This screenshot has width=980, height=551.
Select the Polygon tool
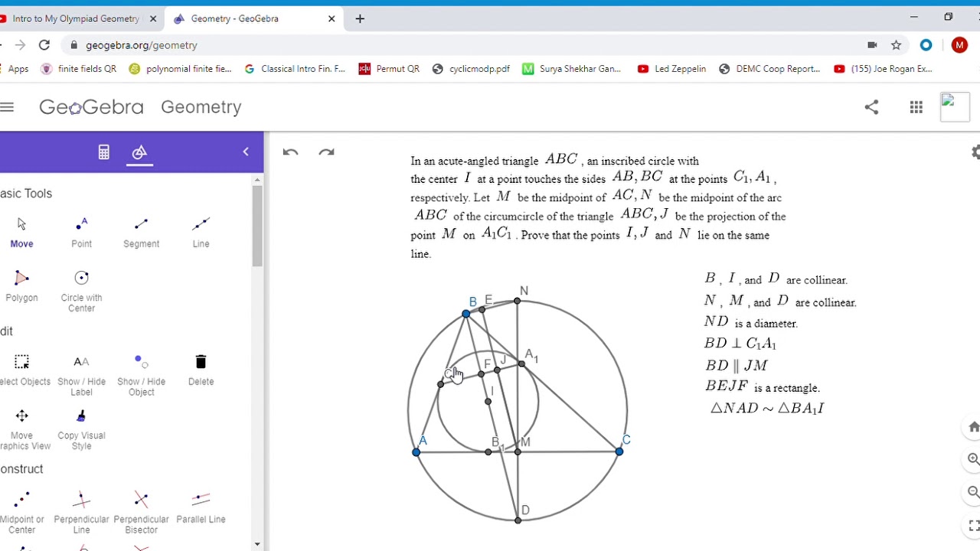[21, 286]
